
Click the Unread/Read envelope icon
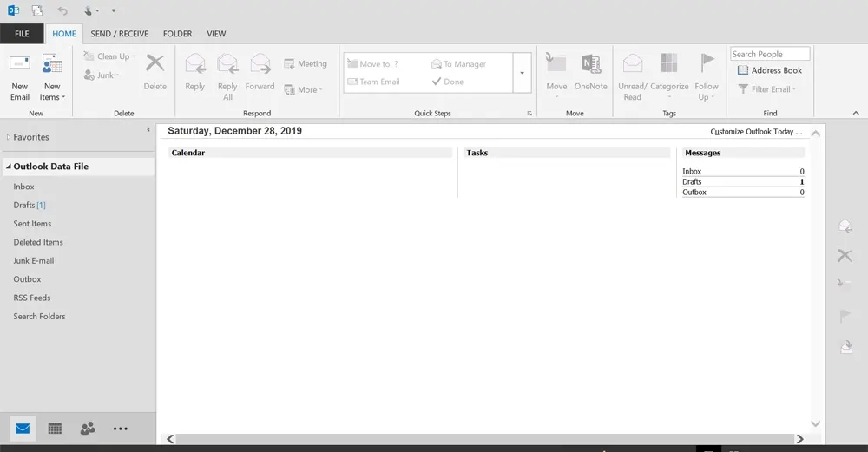click(632, 63)
